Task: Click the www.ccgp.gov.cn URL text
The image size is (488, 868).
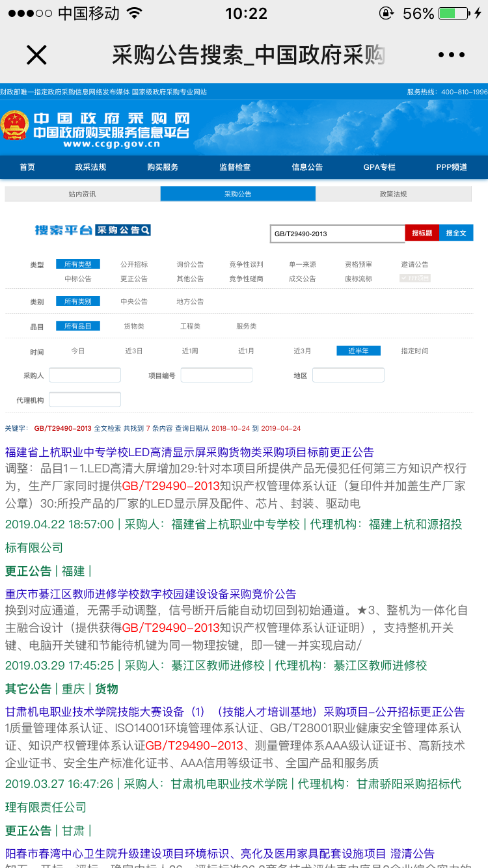Action: [111, 144]
